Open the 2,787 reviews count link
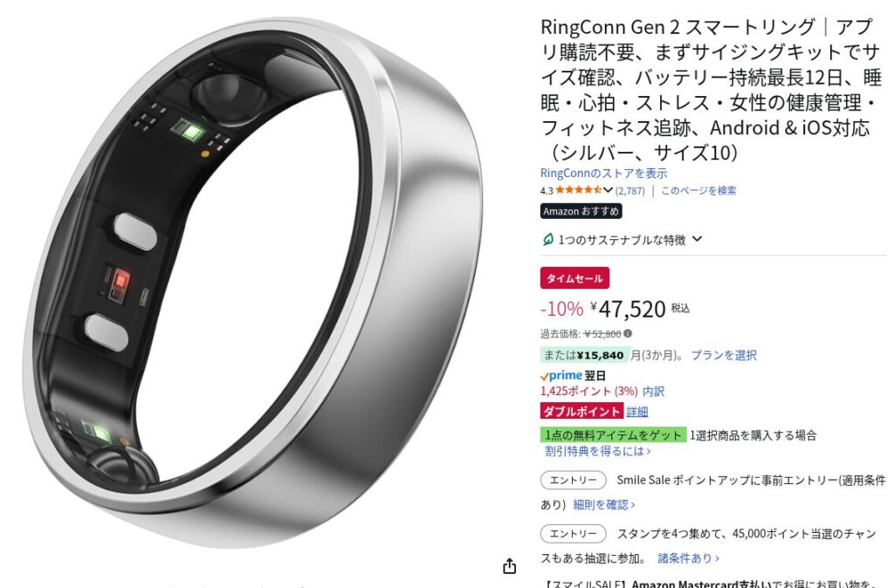 point(630,191)
